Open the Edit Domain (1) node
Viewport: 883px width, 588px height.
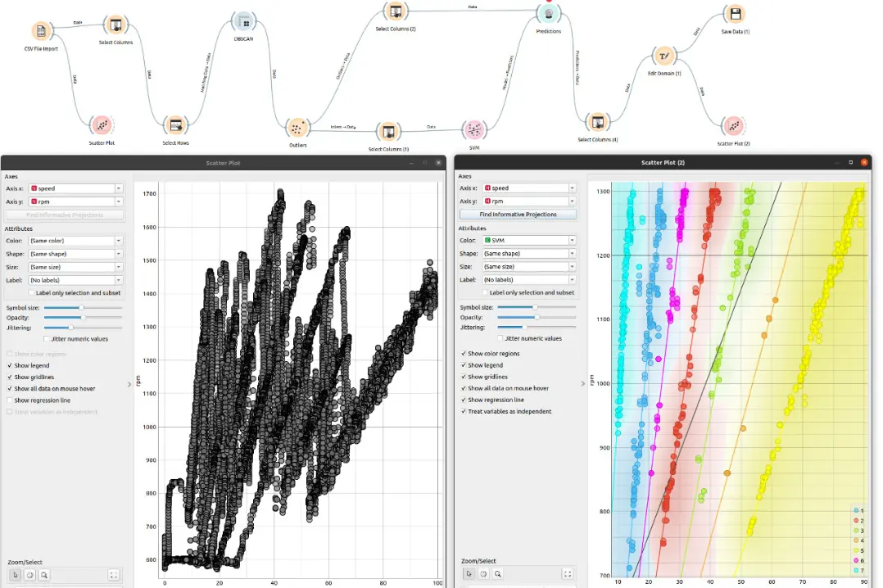(x=664, y=57)
